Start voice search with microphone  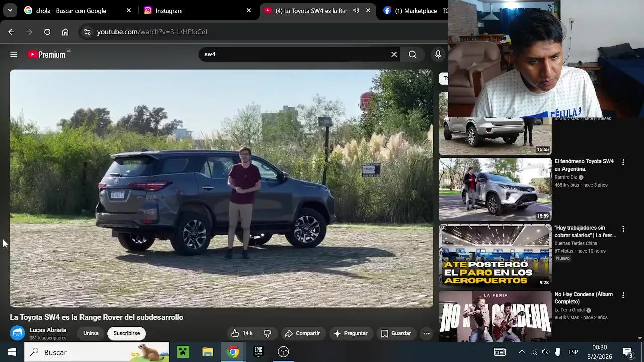pos(438,54)
